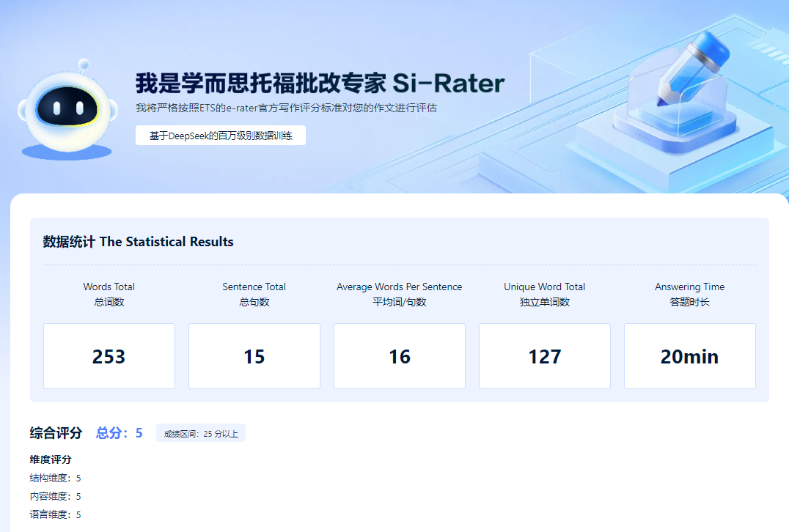Click the Answering Time 答题时长 label
The width and height of the screenshot is (789, 532).
(x=690, y=294)
